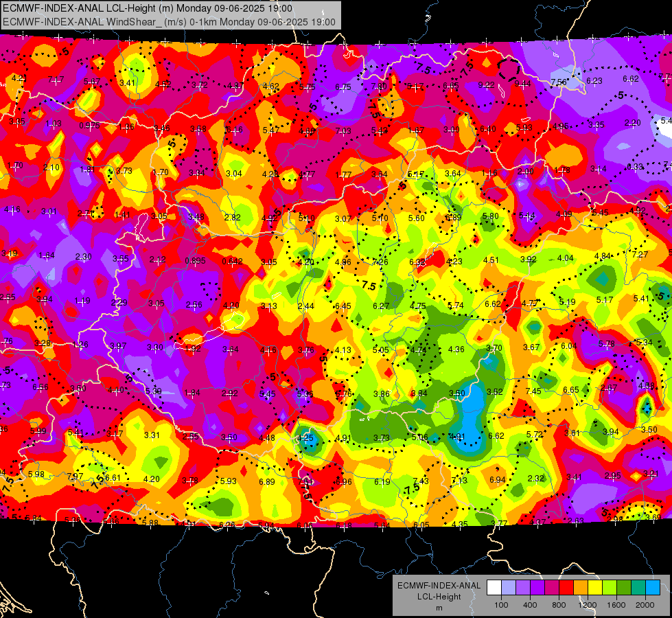This screenshot has height=618, width=672.
Task: Click the wind shear value 5.06
Action: [x=419, y=437]
